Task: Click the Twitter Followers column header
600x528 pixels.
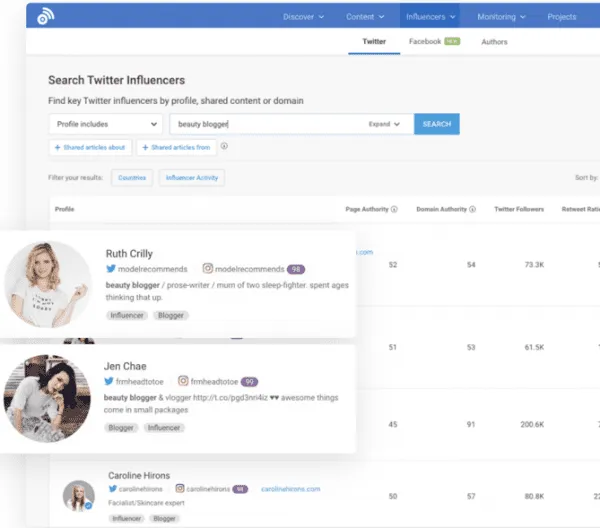Action: [x=519, y=209]
